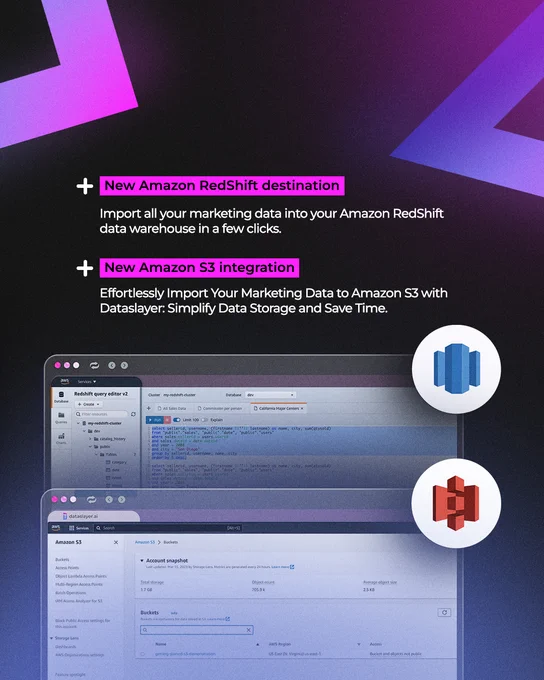Screen dimensions: 544x680
Task: Open Batch Operations in S3 sidebar
Action: point(71,593)
